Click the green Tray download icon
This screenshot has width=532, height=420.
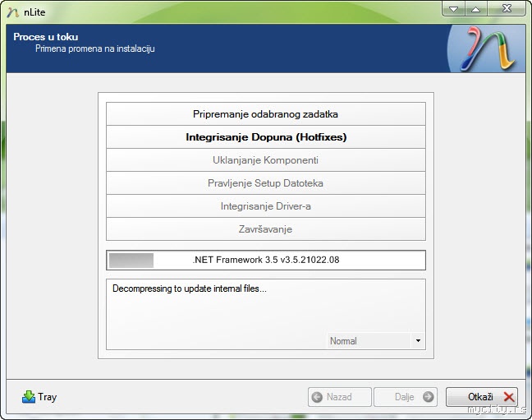tap(29, 396)
